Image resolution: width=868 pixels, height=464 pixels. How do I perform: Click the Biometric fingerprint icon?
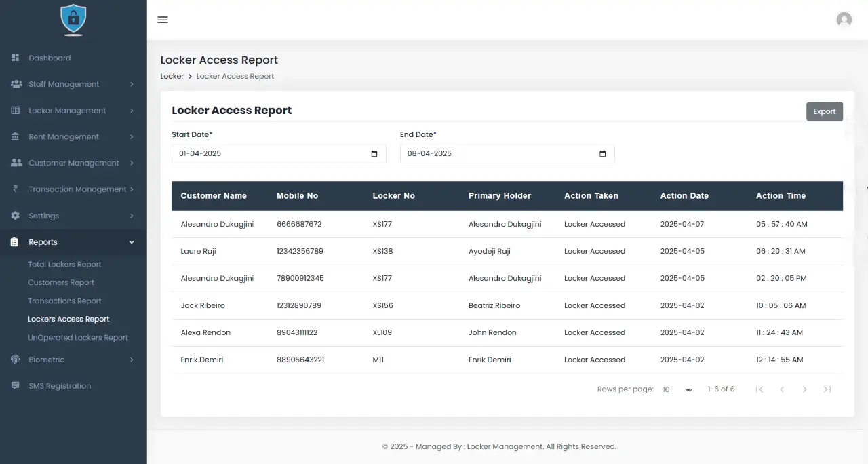pos(15,360)
